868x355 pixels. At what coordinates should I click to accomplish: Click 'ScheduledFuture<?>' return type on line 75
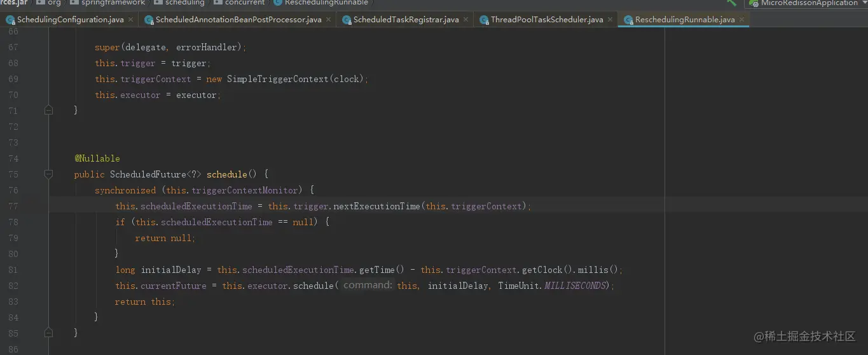pyautogui.click(x=156, y=174)
